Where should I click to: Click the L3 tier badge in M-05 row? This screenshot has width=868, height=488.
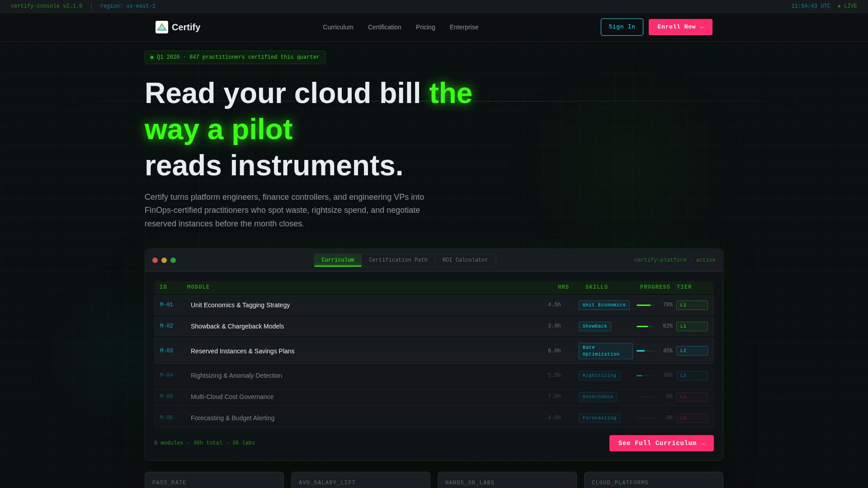coord(692,397)
